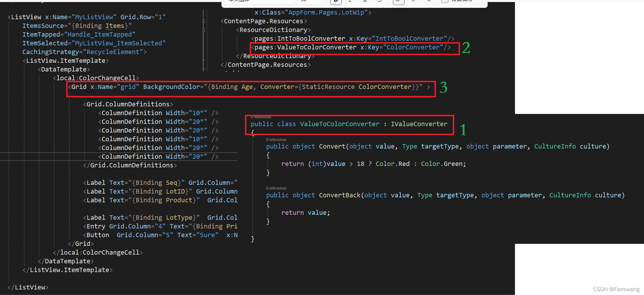Click the closing local:ColorChangeCell tag

98,253
